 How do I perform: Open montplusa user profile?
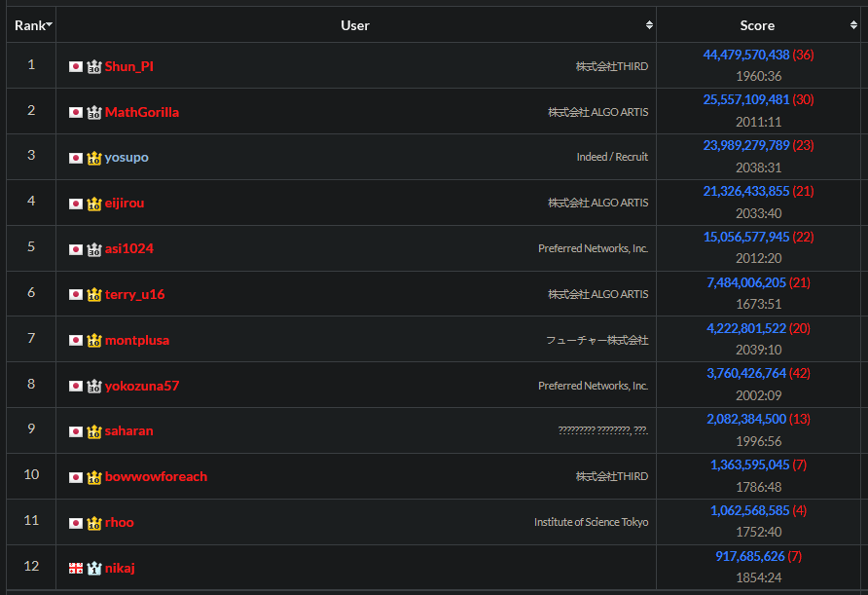137,340
